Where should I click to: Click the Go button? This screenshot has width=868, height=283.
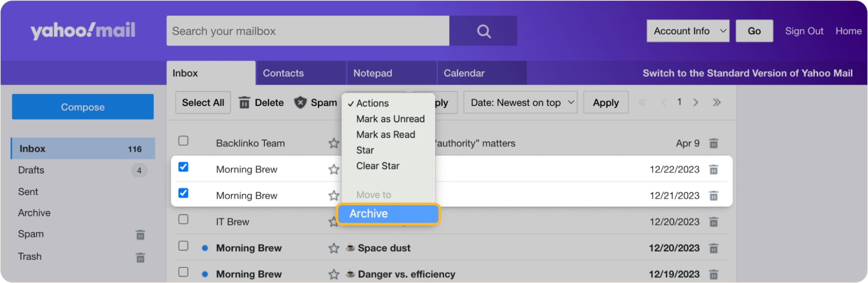click(x=754, y=31)
